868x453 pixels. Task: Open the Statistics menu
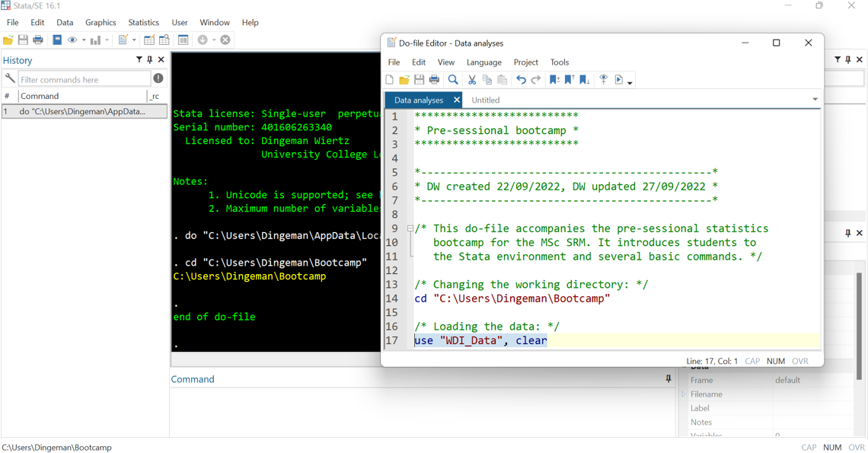[143, 23]
